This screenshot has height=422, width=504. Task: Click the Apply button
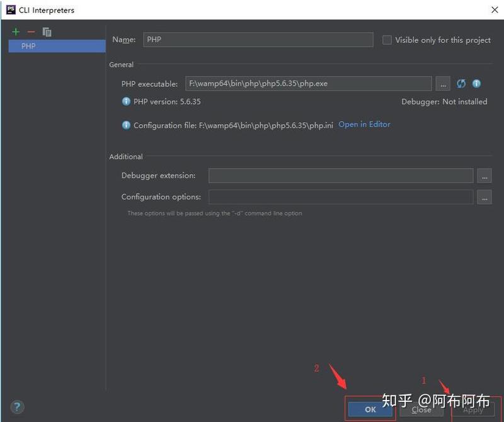click(x=473, y=409)
